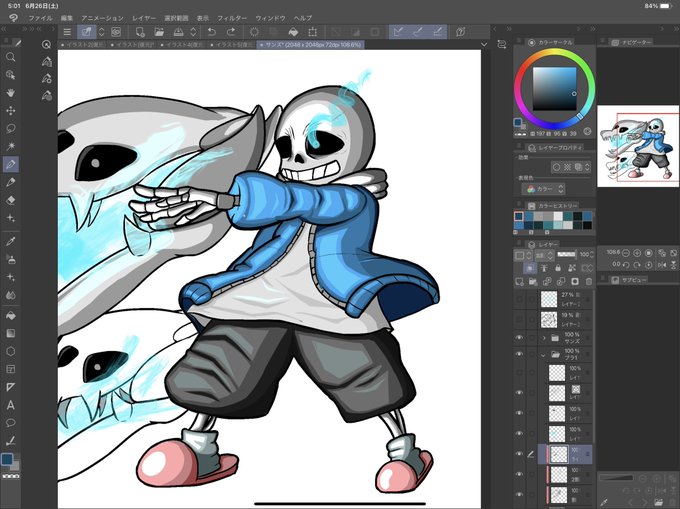Screen dimensions: 680x509
Task: Open the save options stepper in command bar
Action: (x=193, y=32)
